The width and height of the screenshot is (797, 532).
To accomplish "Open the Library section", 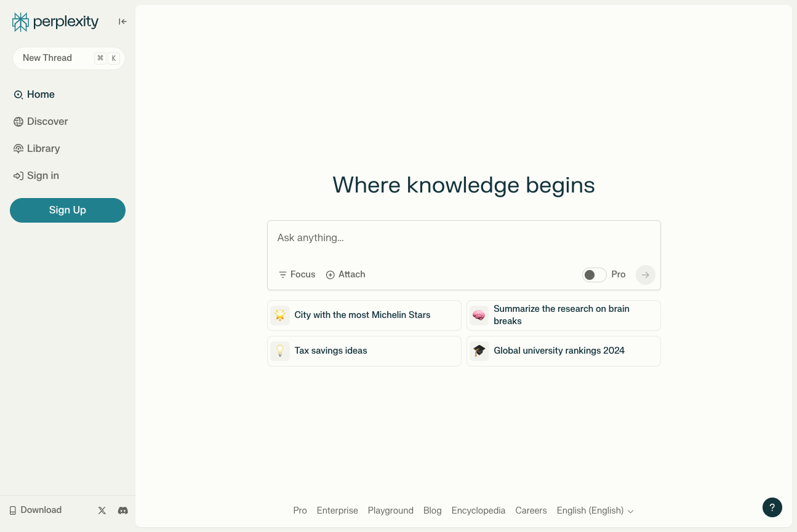I will click(x=37, y=148).
